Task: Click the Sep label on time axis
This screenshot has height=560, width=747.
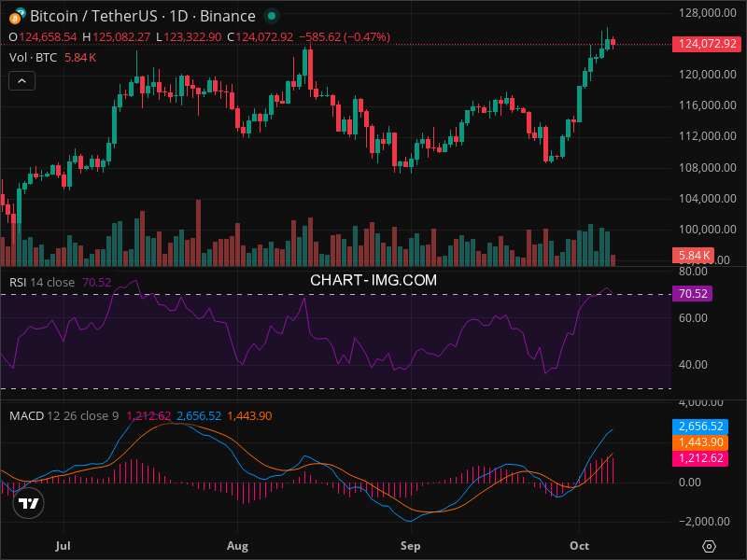Action: click(x=410, y=545)
